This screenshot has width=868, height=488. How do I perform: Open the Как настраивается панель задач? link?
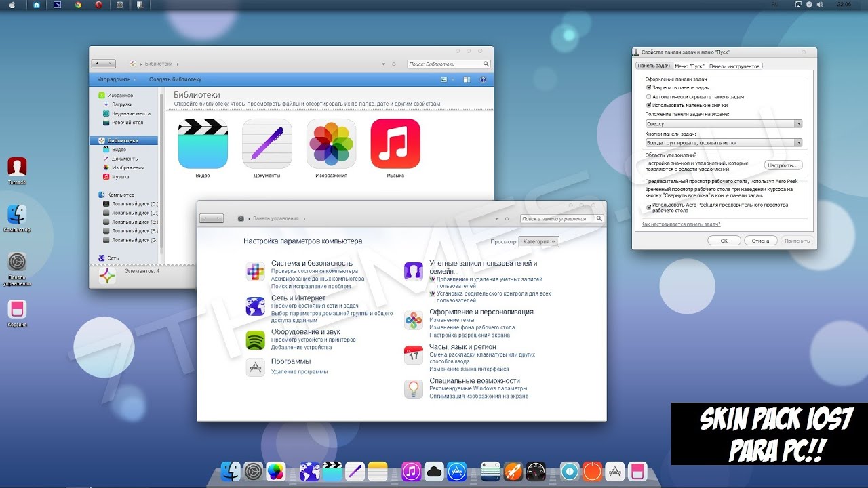(681, 224)
